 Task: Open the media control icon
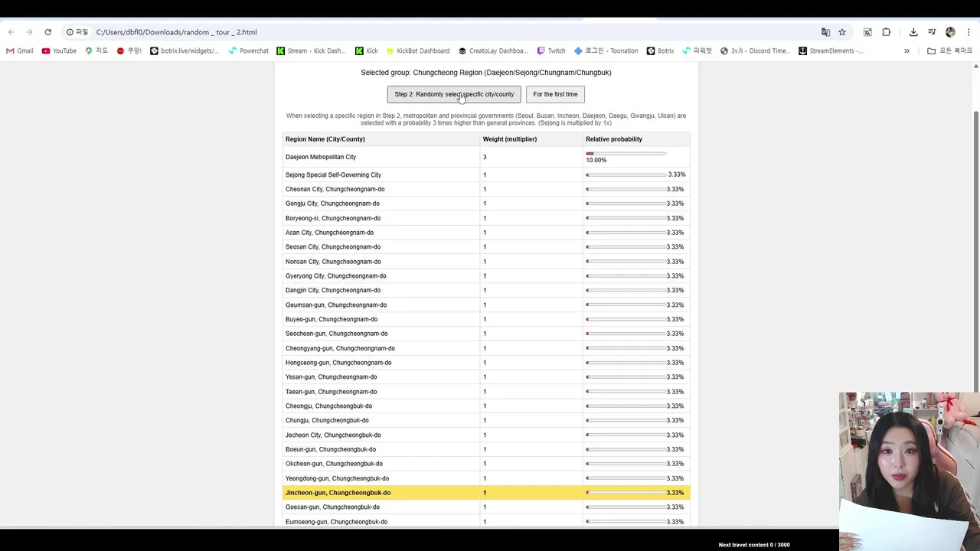[932, 32]
